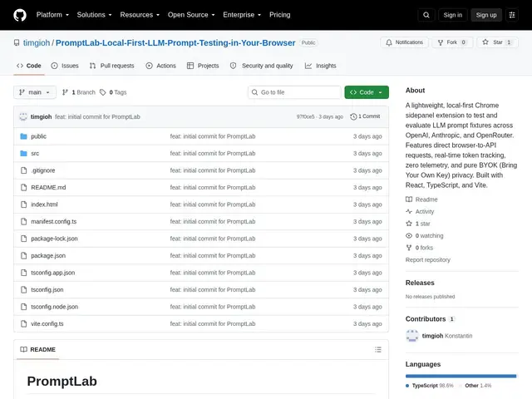Fork the repository with Fork button
This screenshot has height=399, width=532.
click(x=452, y=42)
